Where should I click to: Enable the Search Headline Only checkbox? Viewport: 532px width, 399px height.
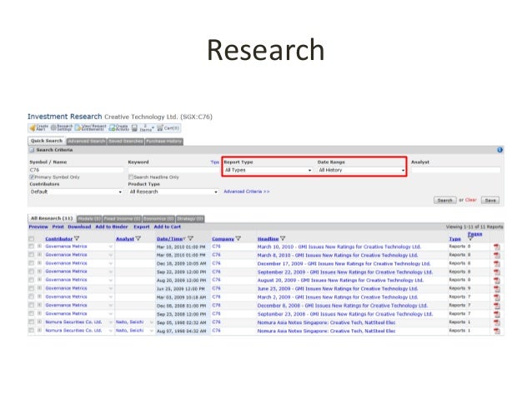131,177
